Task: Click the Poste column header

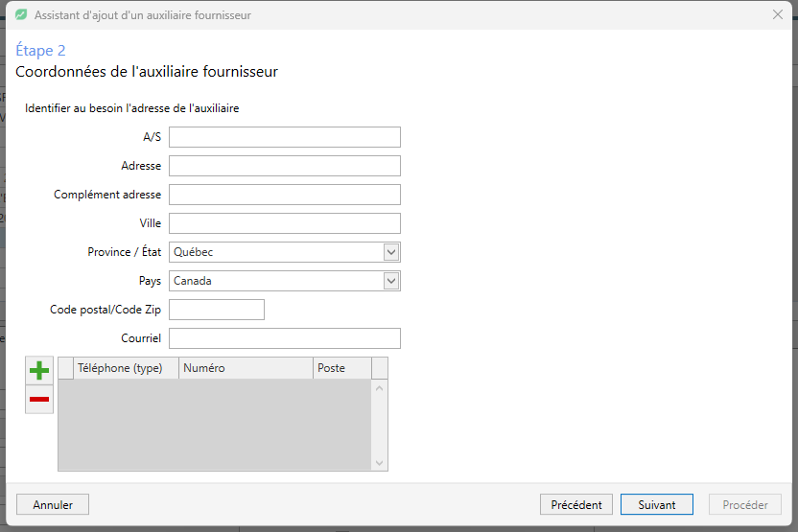Action: point(342,368)
